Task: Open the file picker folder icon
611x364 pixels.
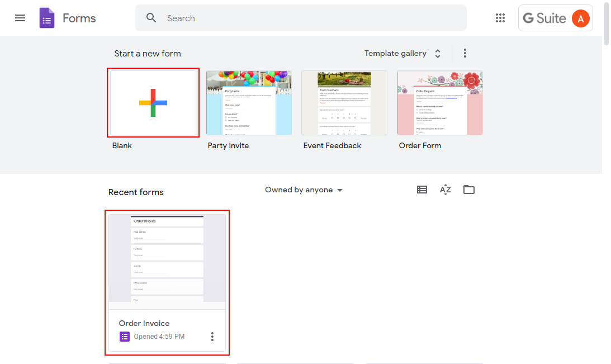Action: pos(469,190)
